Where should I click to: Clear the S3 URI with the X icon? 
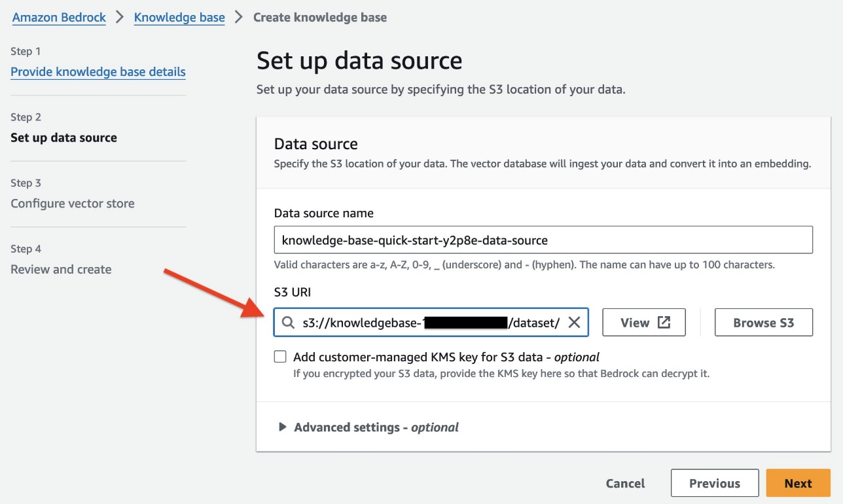(x=574, y=323)
